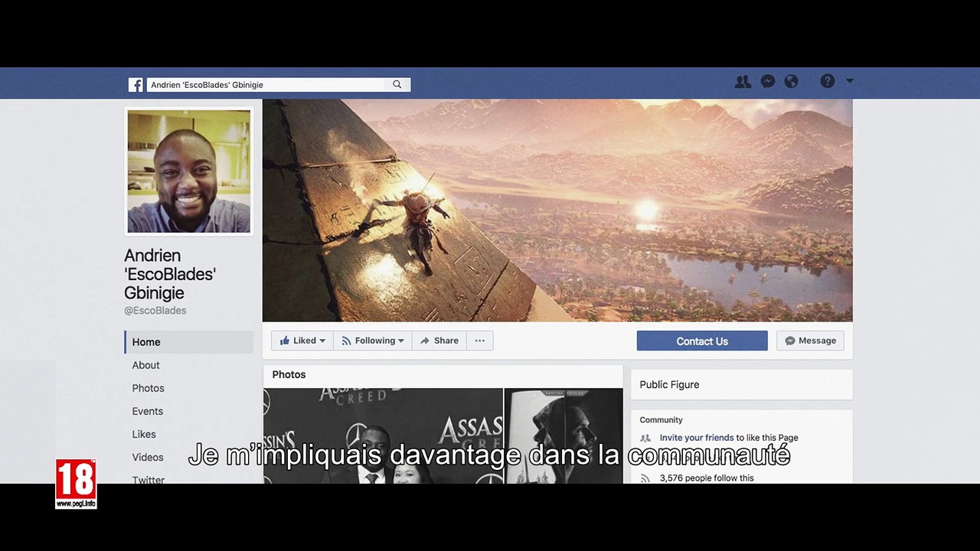The image size is (980, 551).
Task: Go to the Photos sidebar item
Action: (x=148, y=388)
